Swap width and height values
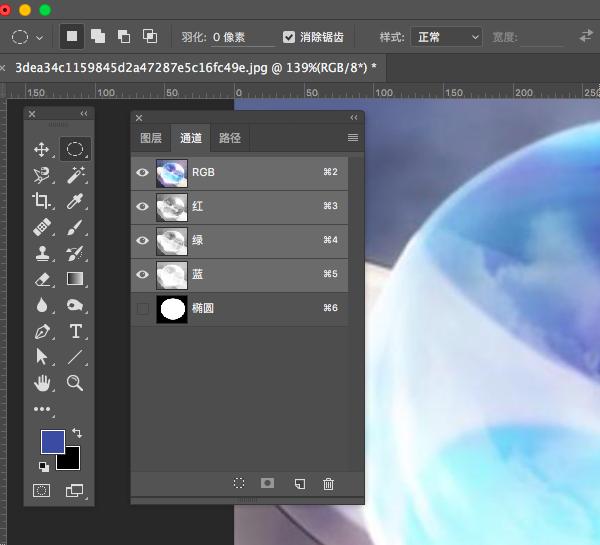Viewport: 600px width, 545px height. tap(586, 36)
